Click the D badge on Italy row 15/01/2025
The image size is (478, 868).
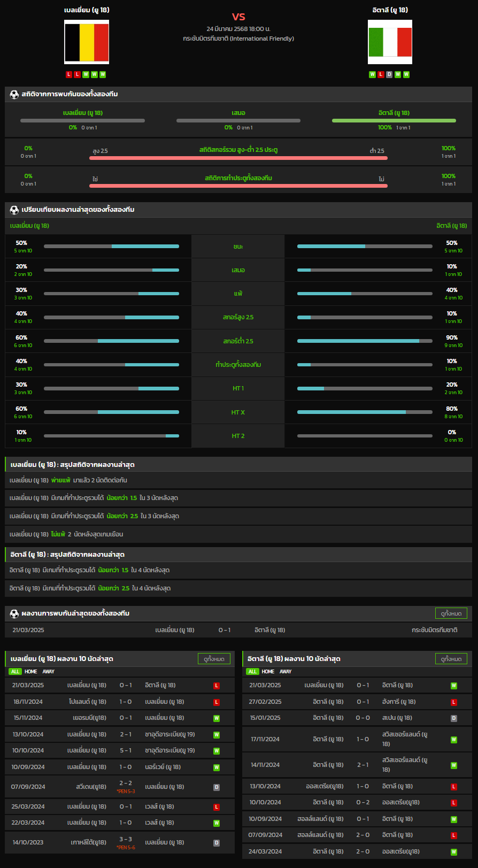click(x=454, y=718)
